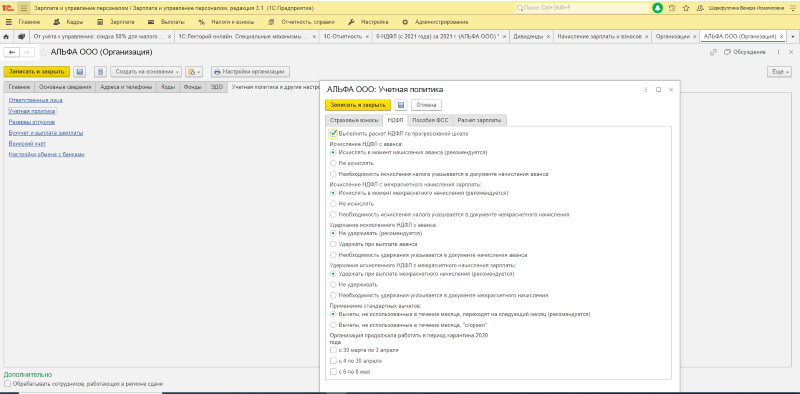Save accounting policy with dialog floppy icon
This screenshot has width=800, height=394.
tap(401, 105)
